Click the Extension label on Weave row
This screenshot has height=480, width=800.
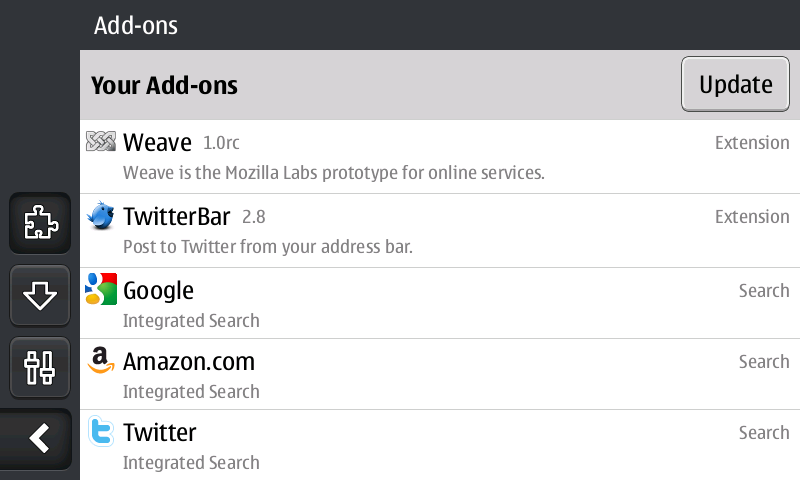(752, 143)
